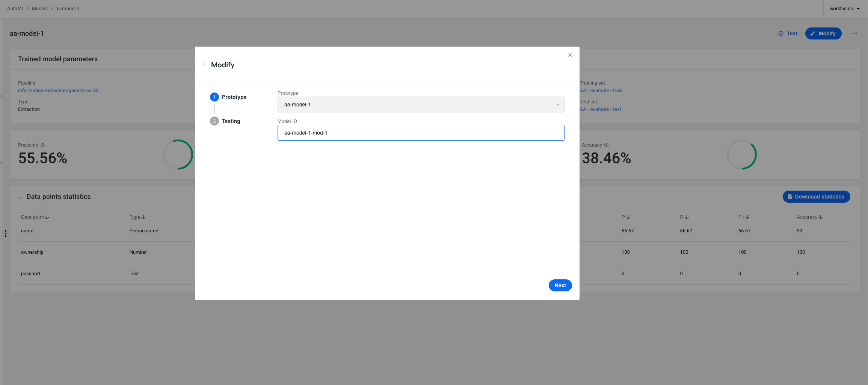Click accuracy value 50 in name row
The height and width of the screenshot is (385, 868).
[x=799, y=231]
